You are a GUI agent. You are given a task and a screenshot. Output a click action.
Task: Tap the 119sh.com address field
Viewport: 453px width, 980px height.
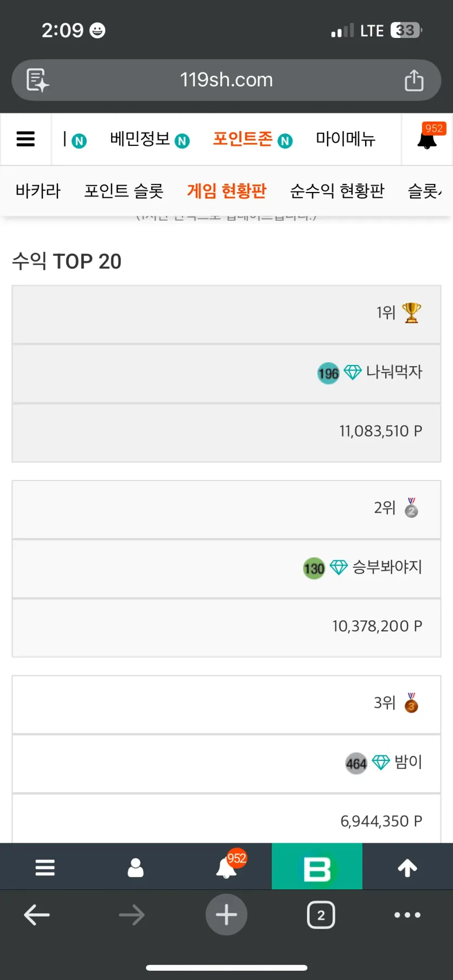[x=226, y=80]
